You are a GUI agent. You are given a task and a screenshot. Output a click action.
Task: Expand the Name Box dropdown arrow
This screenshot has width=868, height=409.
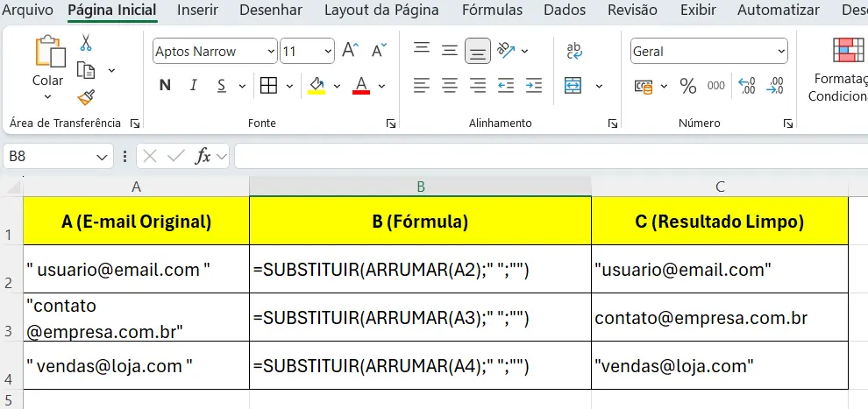[x=103, y=157]
